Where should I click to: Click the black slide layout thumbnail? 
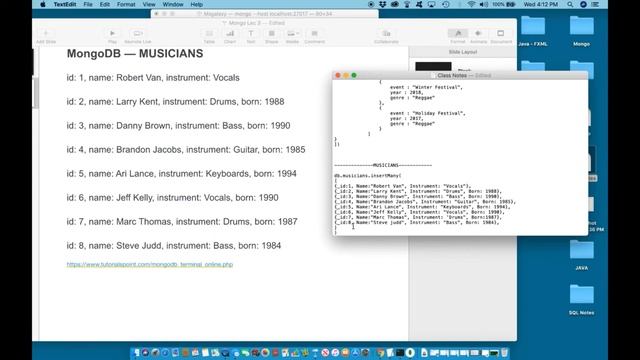(x=433, y=66)
